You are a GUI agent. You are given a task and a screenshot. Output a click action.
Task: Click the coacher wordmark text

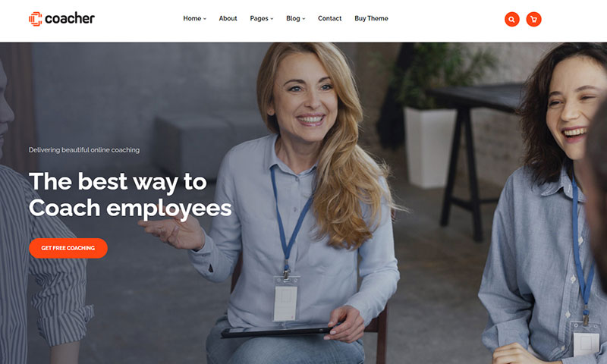[x=70, y=18]
